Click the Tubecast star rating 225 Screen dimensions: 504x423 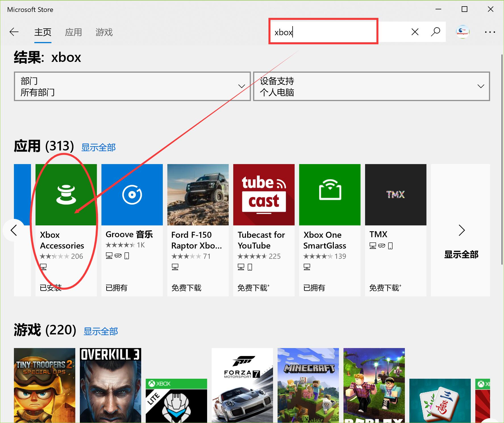click(x=259, y=256)
